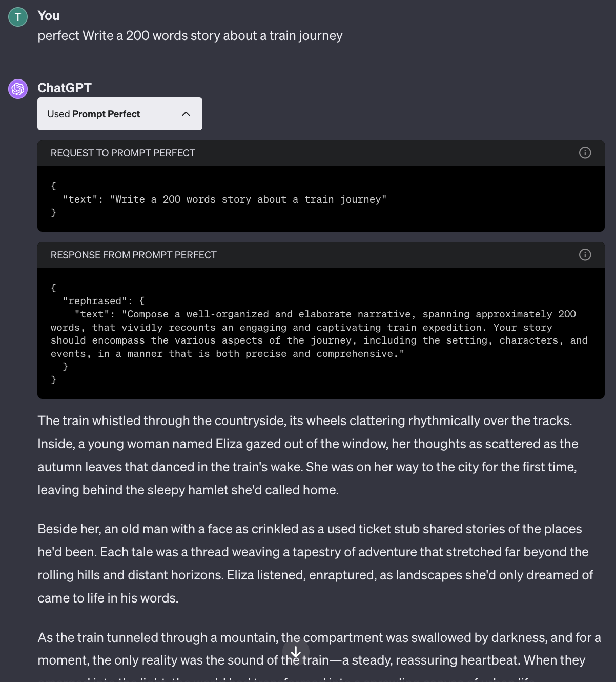
Task: Click the user message about a train journey
Action: [x=190, y=36]
